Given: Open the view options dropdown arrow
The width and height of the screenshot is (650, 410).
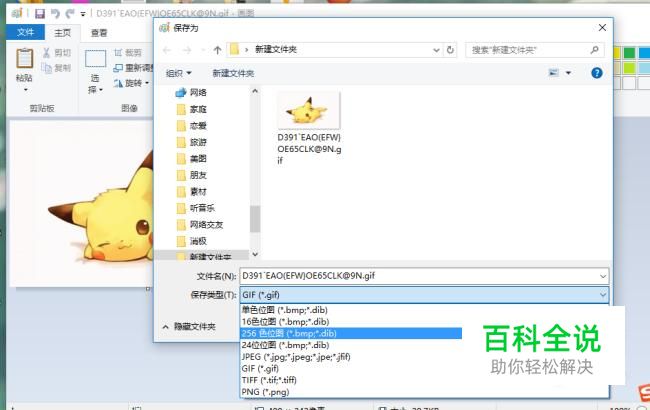Looking at the screenshot, I should point(568,73).
